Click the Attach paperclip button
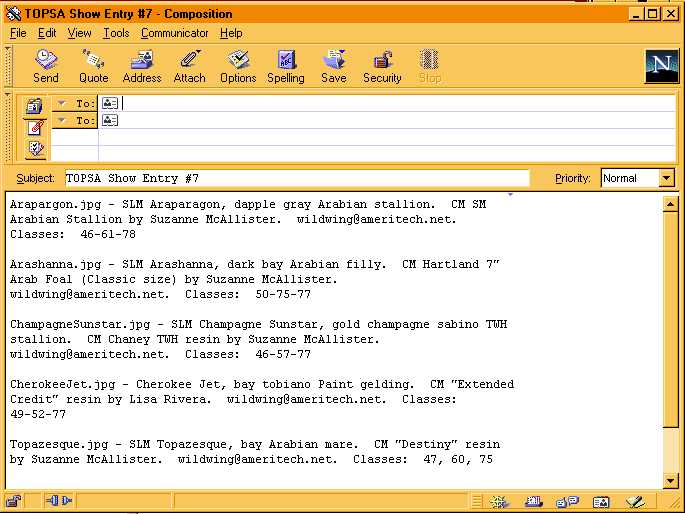 point(190,66)
